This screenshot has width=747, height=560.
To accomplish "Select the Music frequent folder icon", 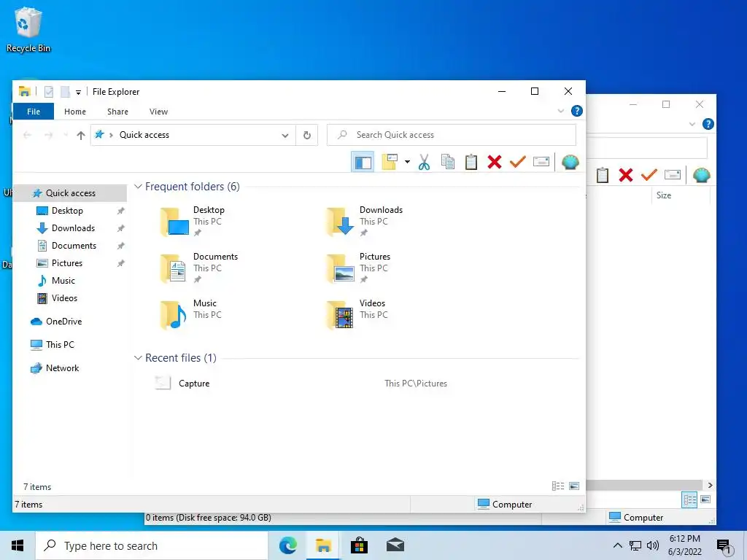I will [x=174, y=315].
